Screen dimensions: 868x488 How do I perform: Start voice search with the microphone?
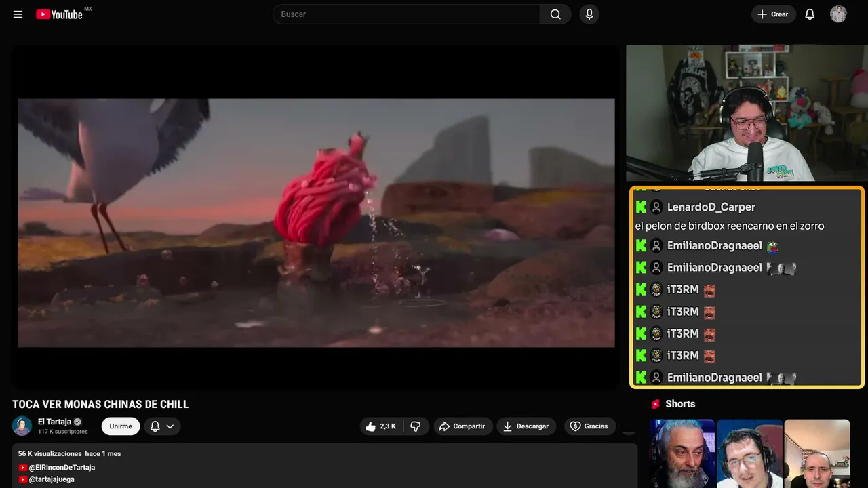(589, 14)
